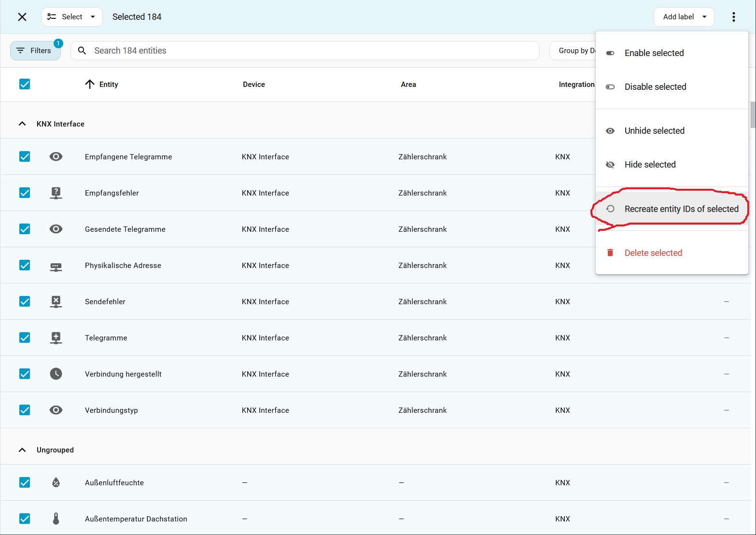Sort by the Entity column header

[109, 84]
